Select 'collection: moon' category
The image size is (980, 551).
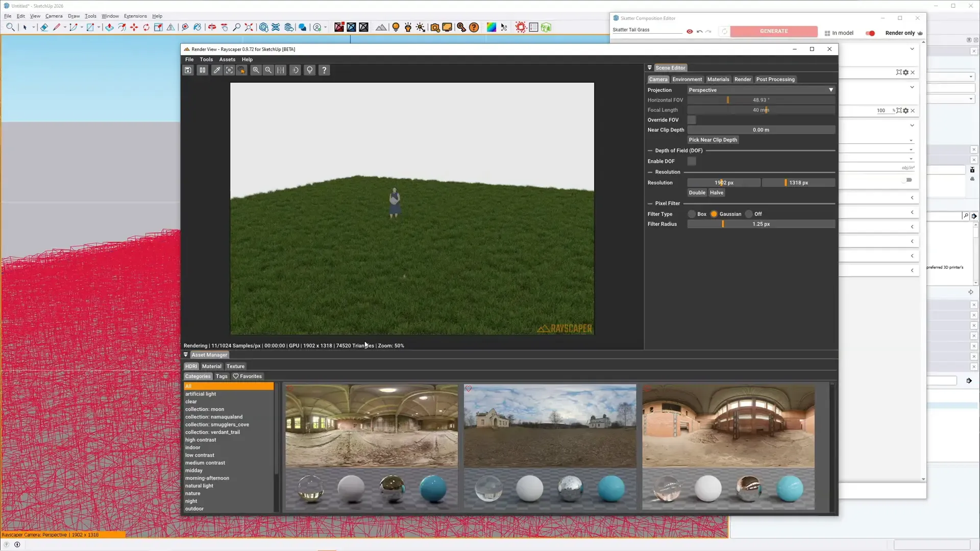(205, 409)
